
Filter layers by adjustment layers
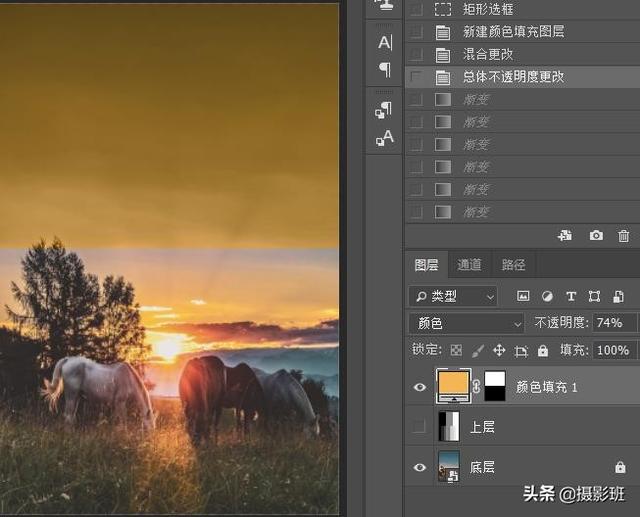[x=547, y=296]
